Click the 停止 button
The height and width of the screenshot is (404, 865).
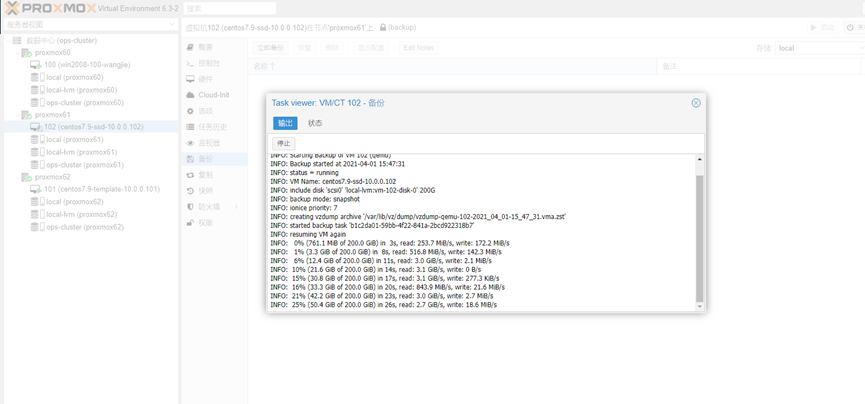tap(284, 143)
